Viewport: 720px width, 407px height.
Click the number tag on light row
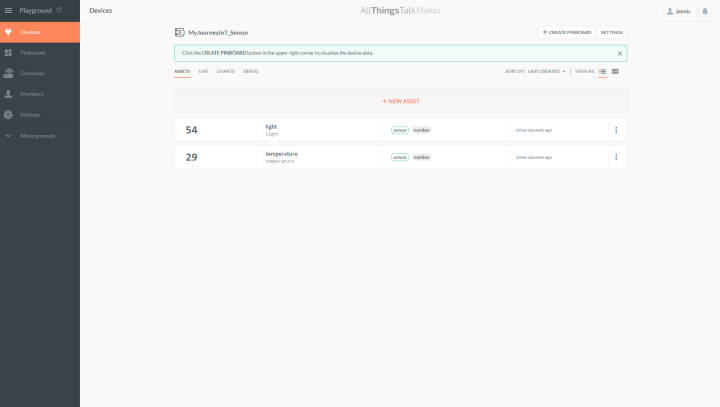click(422, 130)
